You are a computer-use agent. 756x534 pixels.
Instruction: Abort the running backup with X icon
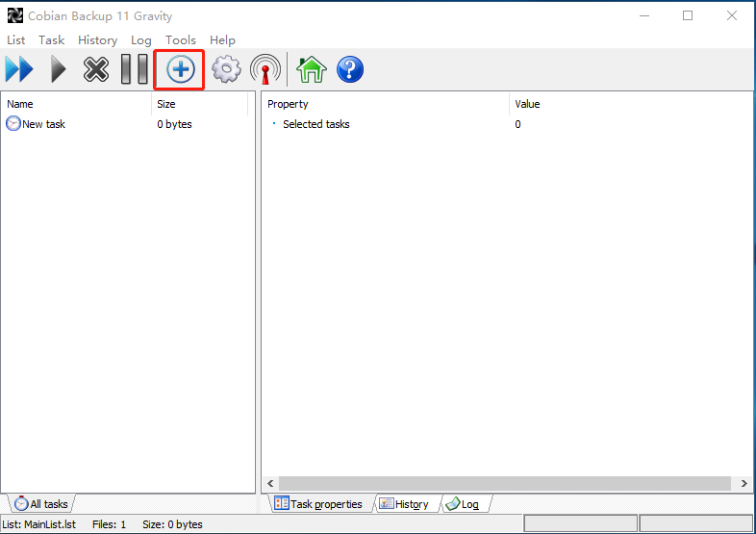[96, 69]
